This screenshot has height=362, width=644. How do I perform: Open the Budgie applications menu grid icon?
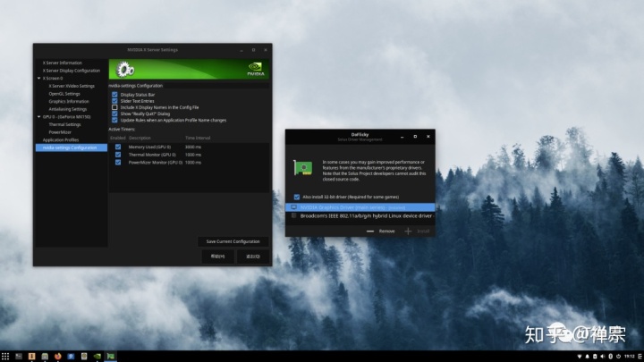5,357
